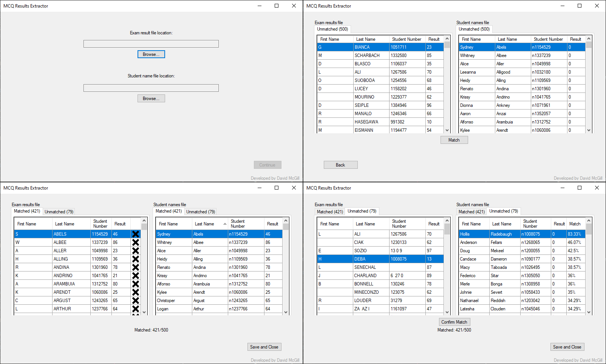The image size is (606, 364).
Task: Sort student names by the Match column header
Action: pos(575,224)
